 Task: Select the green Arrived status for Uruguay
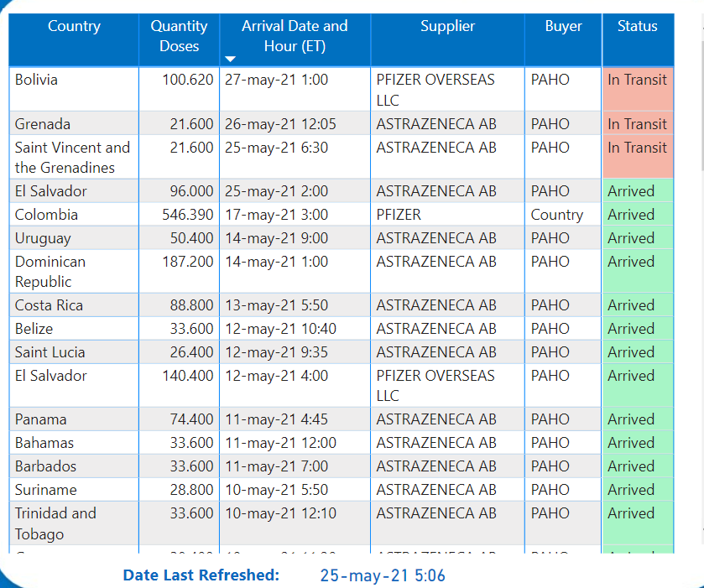(631, 238)
